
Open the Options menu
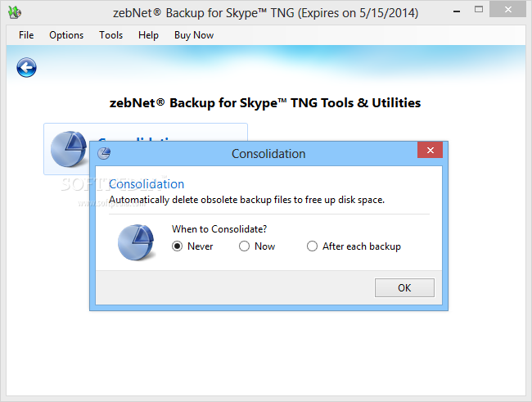pyautogui.click(x=66, y=35)
